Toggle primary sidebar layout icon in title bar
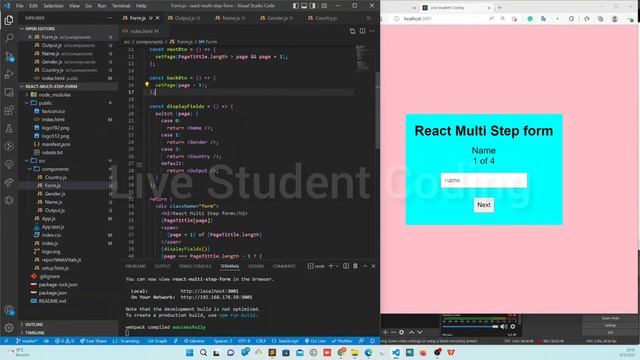 point(296,6)
